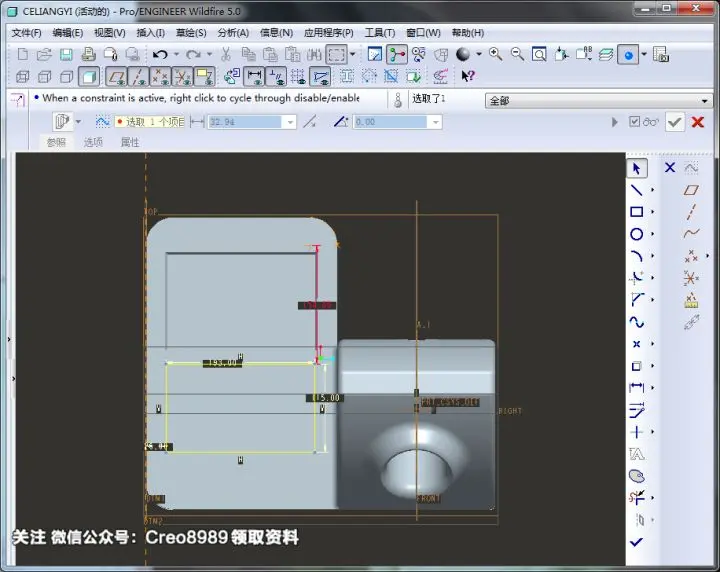This screenshot has width=720, height=572.
Task: Select the rectangle sketch tool
Action: 636,212
